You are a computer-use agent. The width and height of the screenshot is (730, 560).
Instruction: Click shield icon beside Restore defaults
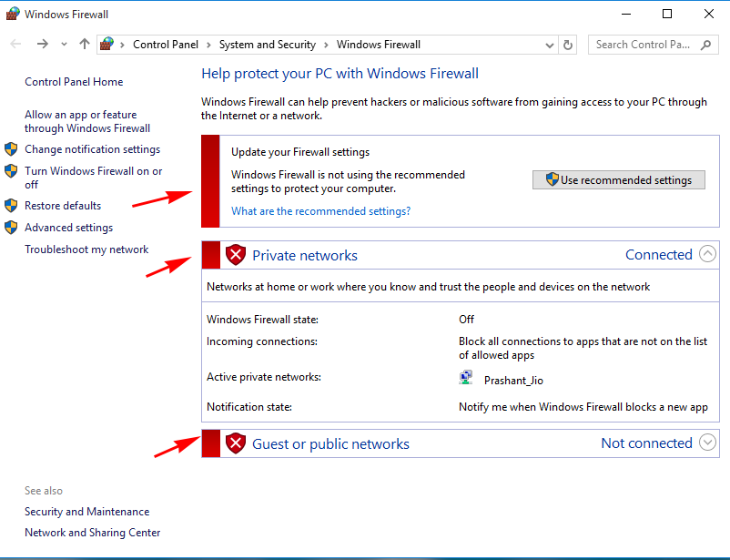[x=11, y=206]
